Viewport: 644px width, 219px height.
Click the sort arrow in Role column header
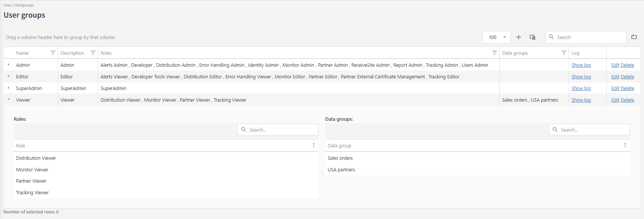click(x=314, y=145)
